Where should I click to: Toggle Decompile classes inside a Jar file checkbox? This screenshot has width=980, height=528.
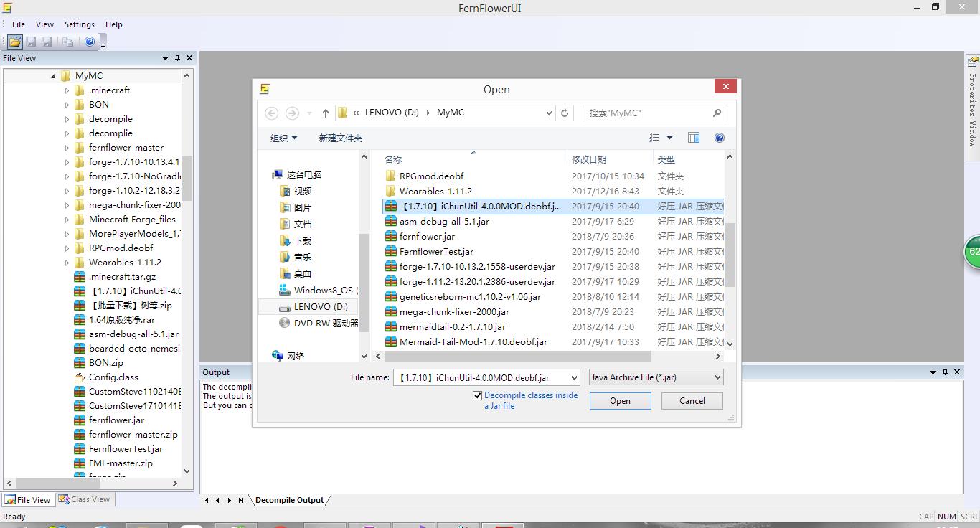(477, 395)
